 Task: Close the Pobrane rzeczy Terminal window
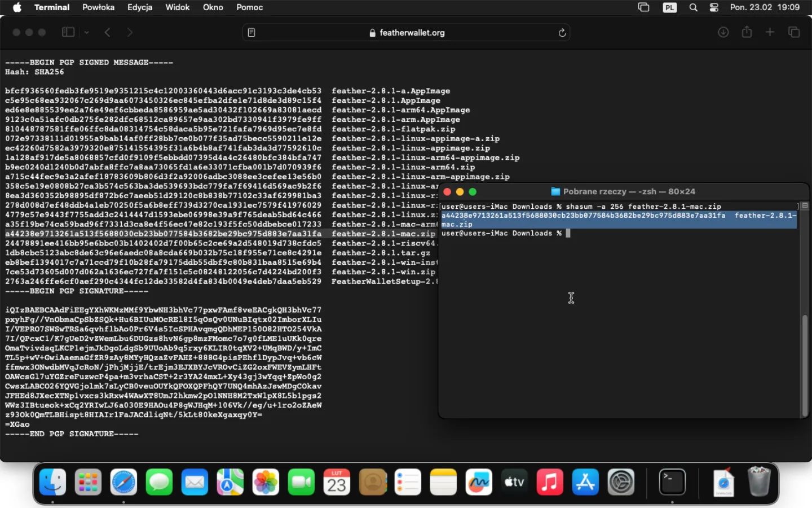click(447, 192)
